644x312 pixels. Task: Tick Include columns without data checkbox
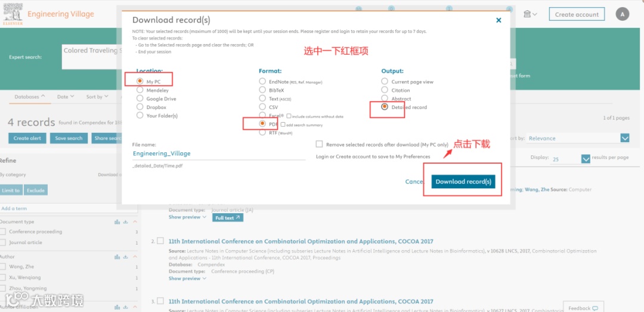pos(289,116)
